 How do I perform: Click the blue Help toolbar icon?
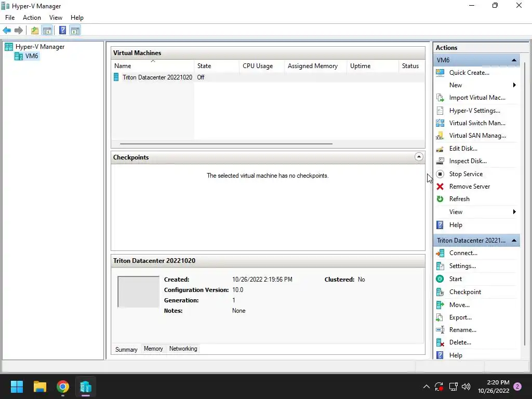click(x=62, y=31)
